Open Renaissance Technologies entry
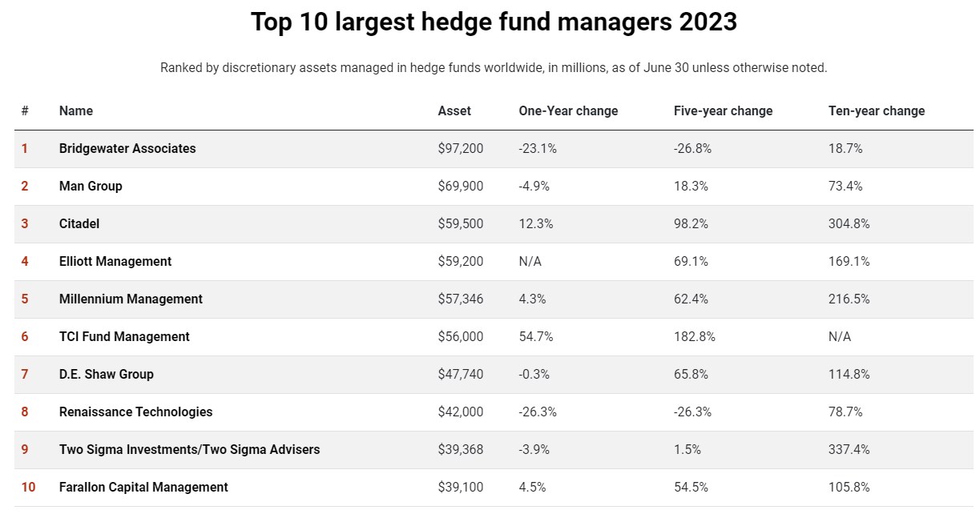This screenshot has width=980, height=514. click(x=136, y=412)
